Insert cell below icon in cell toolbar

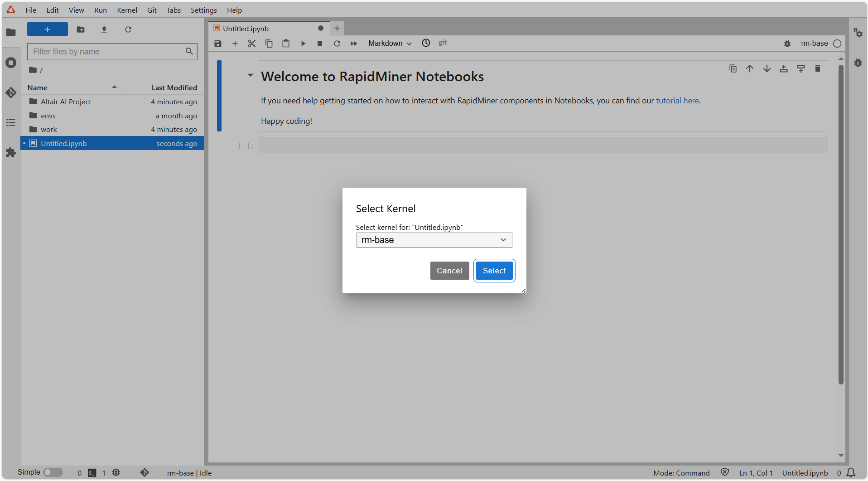(801, 68)
